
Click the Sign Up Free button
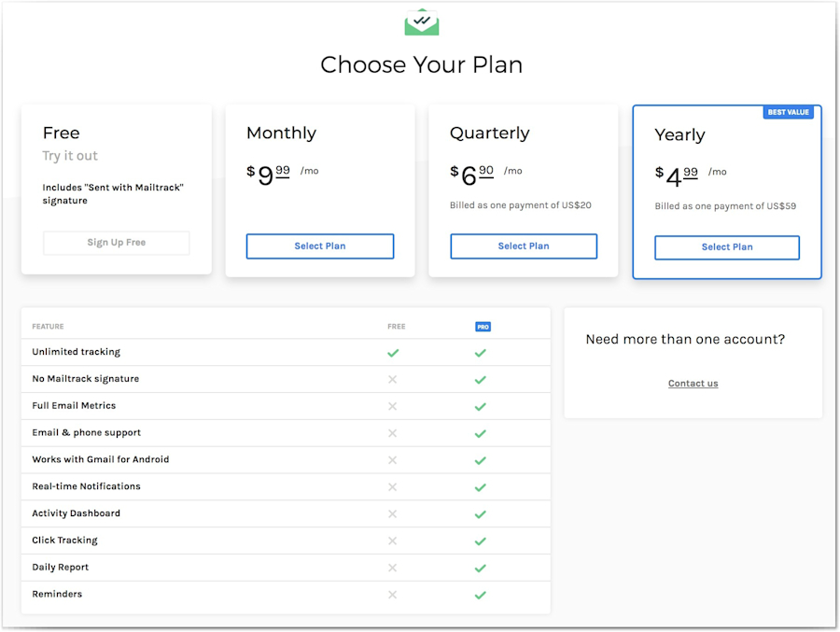point(116,242)
